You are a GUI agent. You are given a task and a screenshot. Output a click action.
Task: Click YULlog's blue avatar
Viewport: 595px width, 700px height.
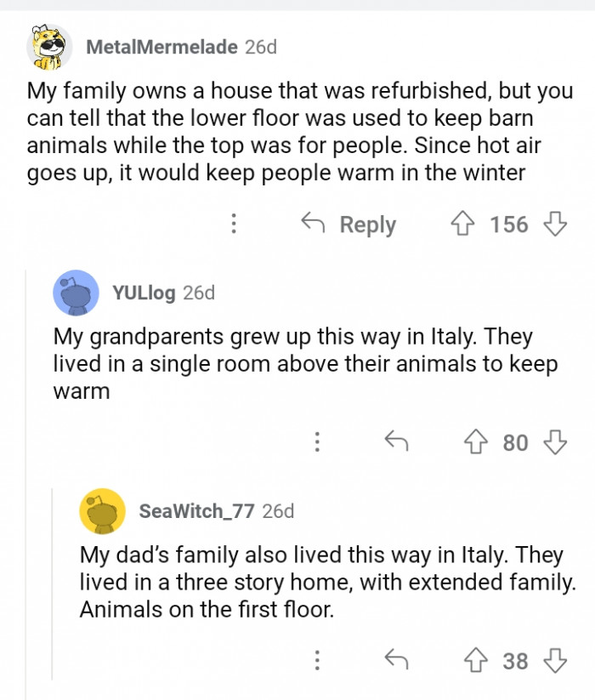click(x=76, y=293)
